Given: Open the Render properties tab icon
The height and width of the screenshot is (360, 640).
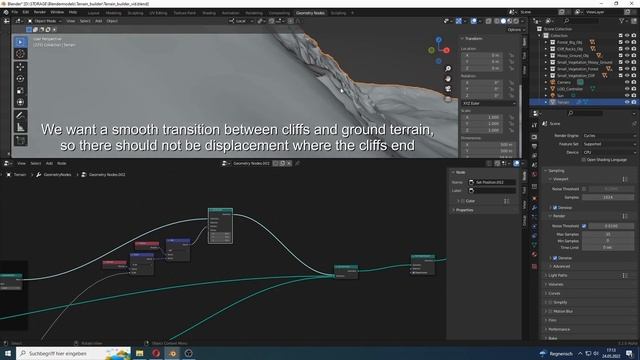Looking at the screenshot, I should tap(534, 137).
